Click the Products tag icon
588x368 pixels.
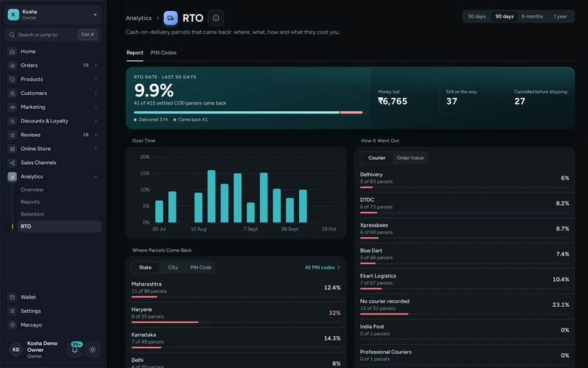pos(12,79)
